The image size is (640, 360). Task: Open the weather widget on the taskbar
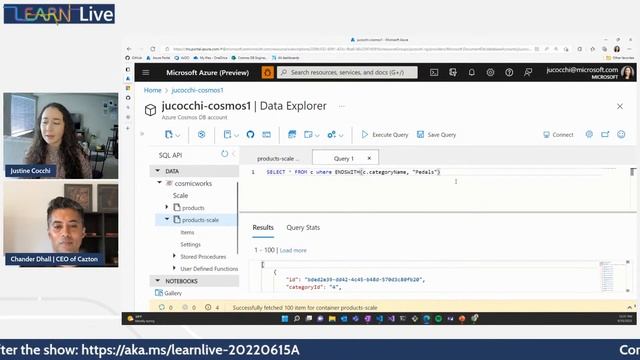[141, 319]
